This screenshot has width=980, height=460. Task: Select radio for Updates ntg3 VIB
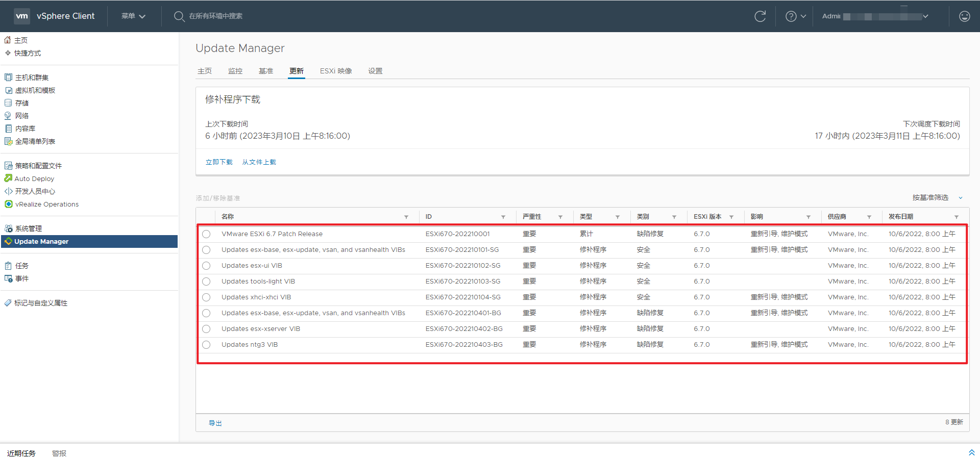tap(206, 345)
